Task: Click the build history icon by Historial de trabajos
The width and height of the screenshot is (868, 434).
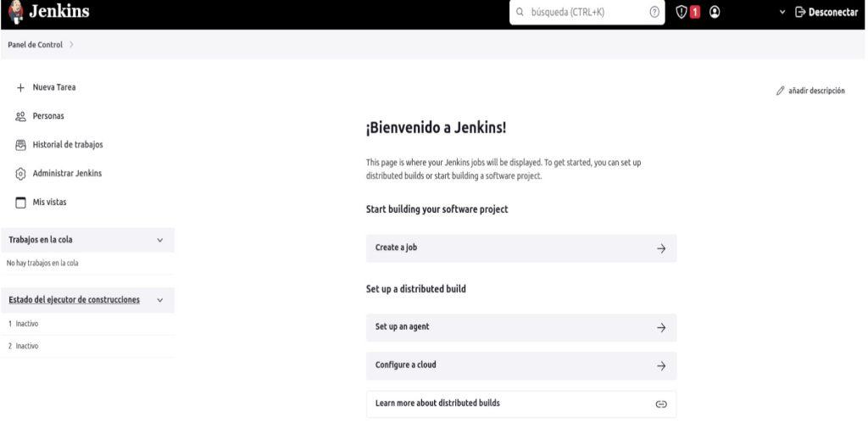Action: [20, 145]
